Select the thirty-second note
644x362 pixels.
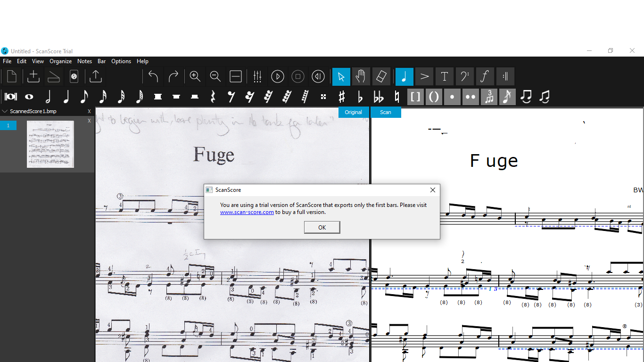121,97
